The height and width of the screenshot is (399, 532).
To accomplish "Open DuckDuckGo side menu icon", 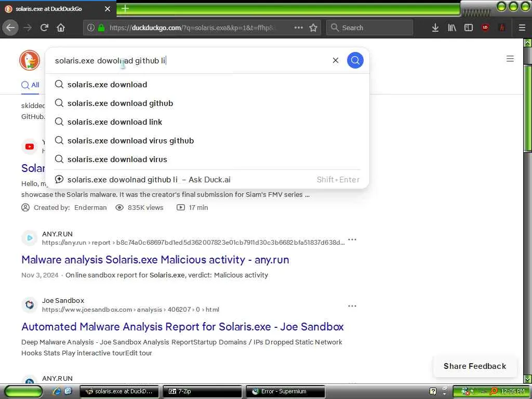I will [510, 59].
